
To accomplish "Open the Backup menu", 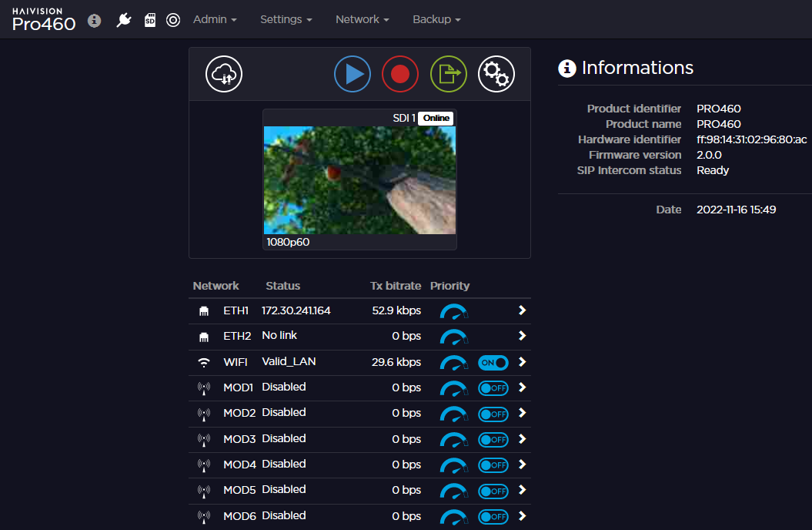I will pyautogui.click(x=436, y=19).
